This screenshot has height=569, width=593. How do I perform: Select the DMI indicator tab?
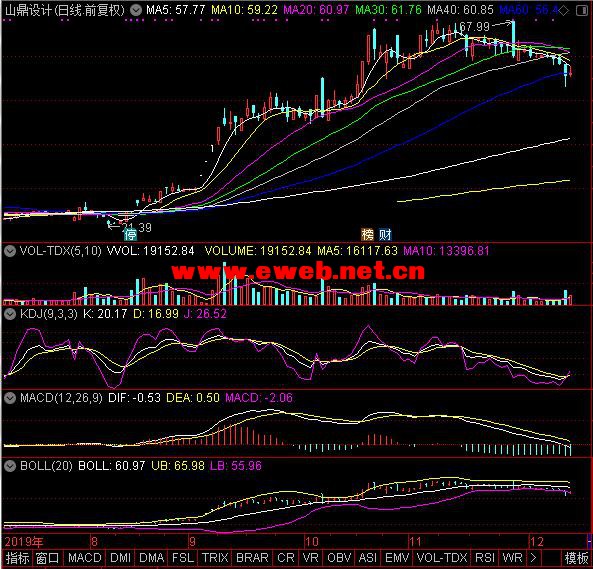(x=121, y=558)
